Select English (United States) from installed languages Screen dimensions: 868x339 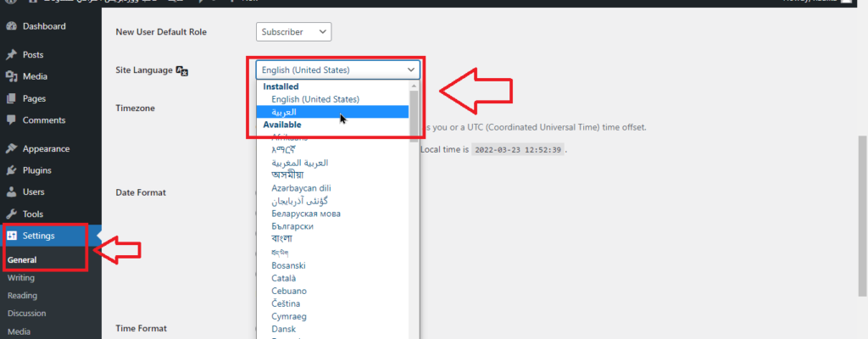(314, 99)
